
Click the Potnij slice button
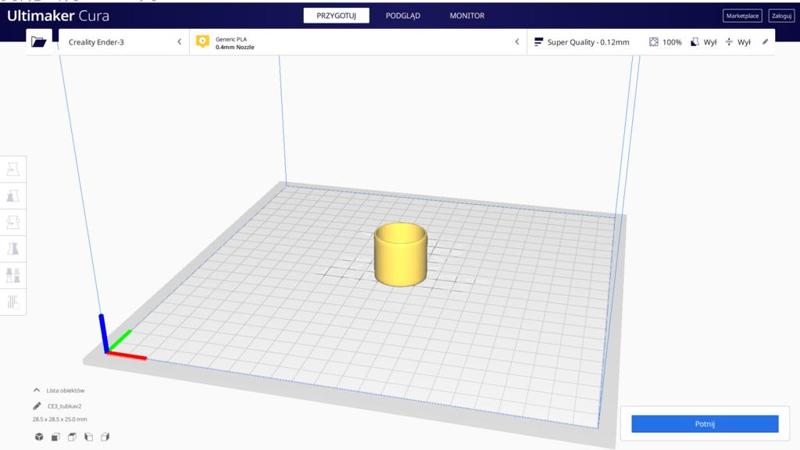pyautogui.click(x=705, y=424)
